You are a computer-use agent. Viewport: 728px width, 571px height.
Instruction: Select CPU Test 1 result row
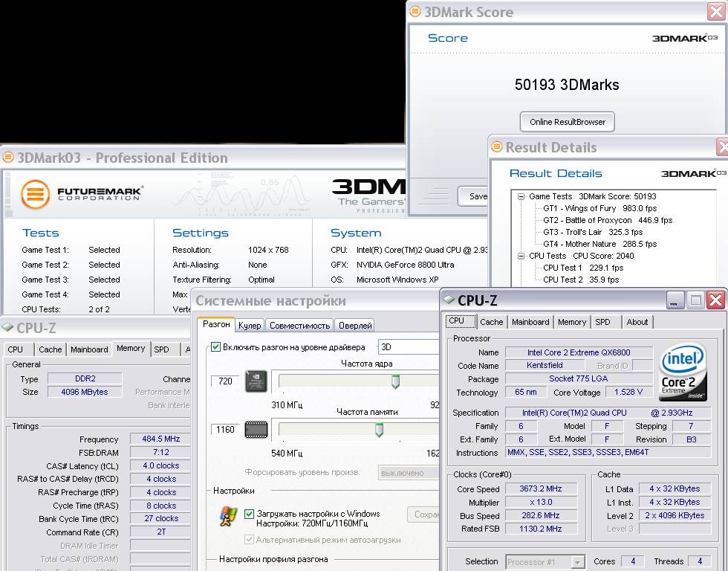tap(583, 268)
